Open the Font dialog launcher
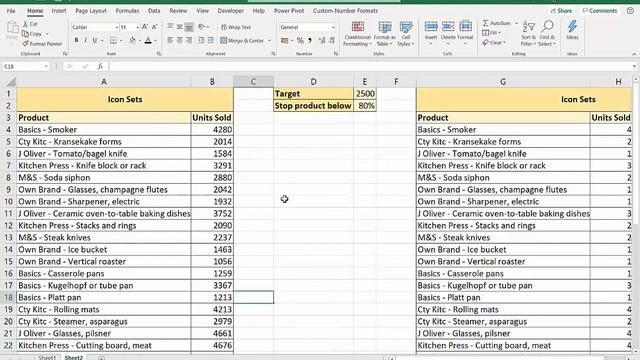 (159, 54)
